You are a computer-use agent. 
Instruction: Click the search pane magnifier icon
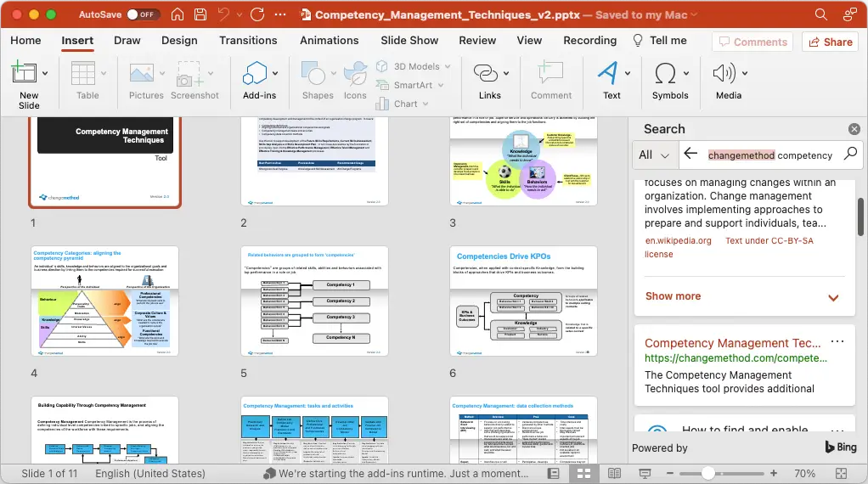pyautogui.click(x=850, y=153)
